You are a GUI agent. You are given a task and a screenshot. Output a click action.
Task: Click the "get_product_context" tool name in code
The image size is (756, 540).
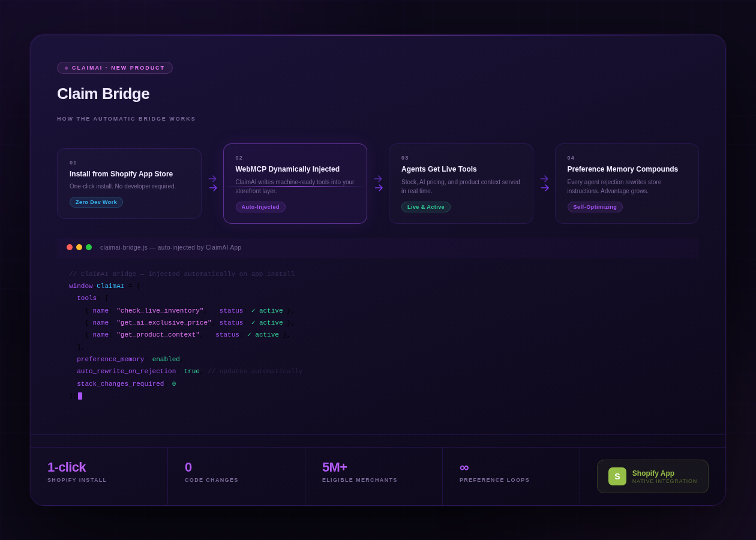158,335
